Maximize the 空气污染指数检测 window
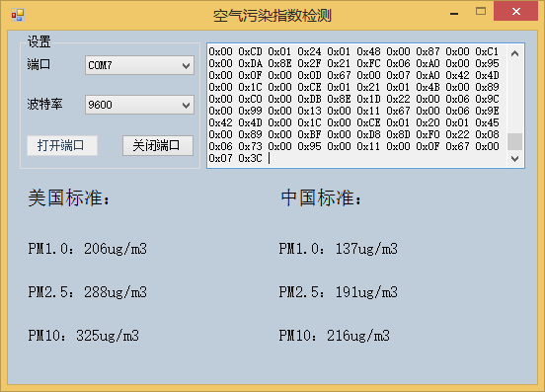 (x=481, y=11)
